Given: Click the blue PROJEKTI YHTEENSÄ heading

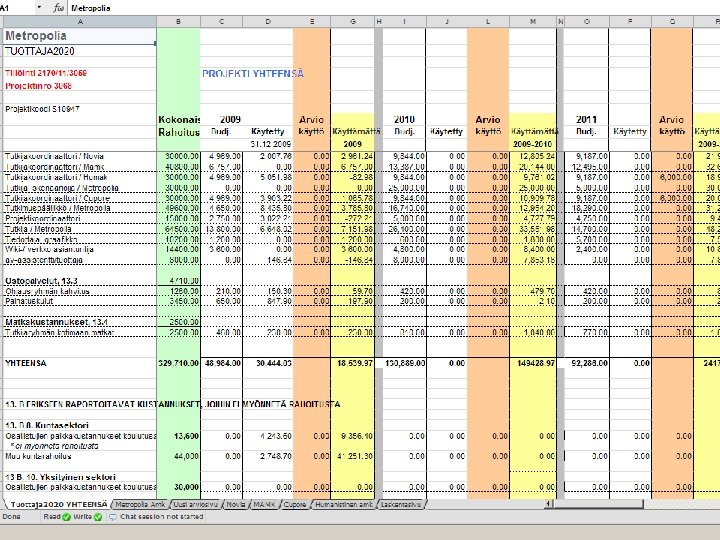Looking at the screenshot, I should point(253,73).
